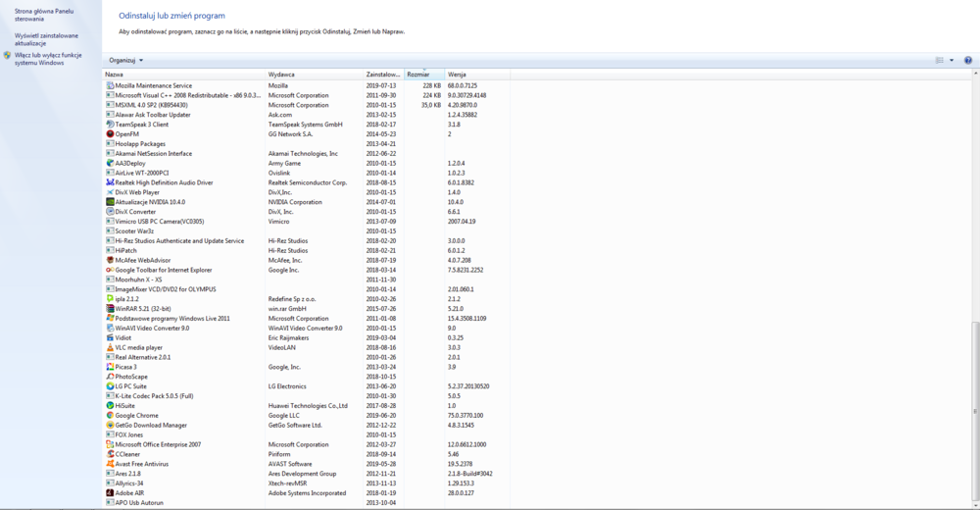This screenshot has height=510, width=980.
Task: Select the PhotoScape icon
Action: point(110,377)
